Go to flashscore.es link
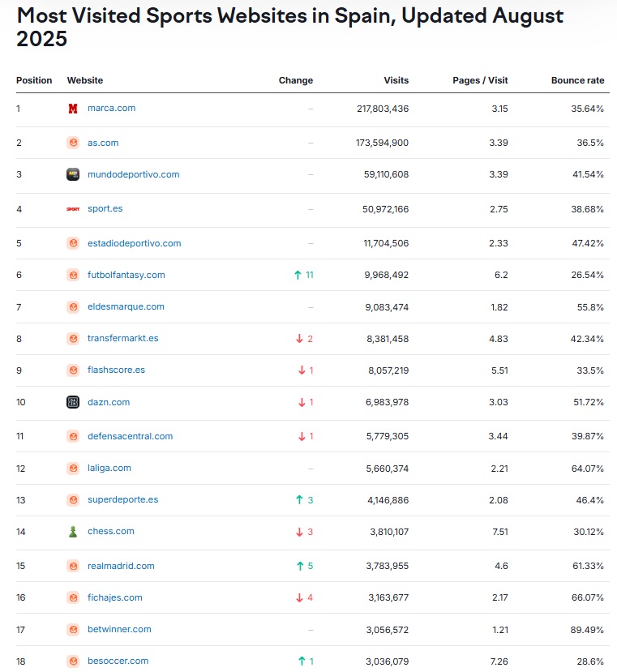This screenshot has height=672, width=617. click(x=116, y=370)
